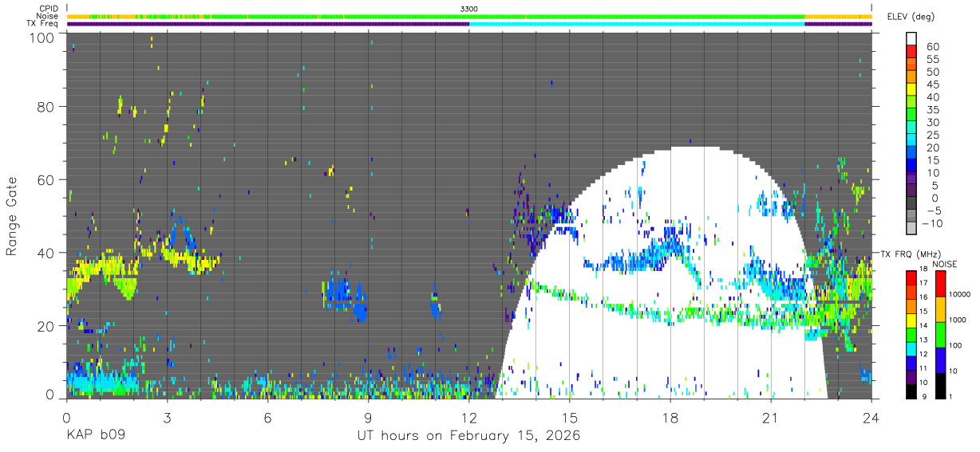
Task: Click the 25 value on ELEV scale
Action: (x=933, y=136)
